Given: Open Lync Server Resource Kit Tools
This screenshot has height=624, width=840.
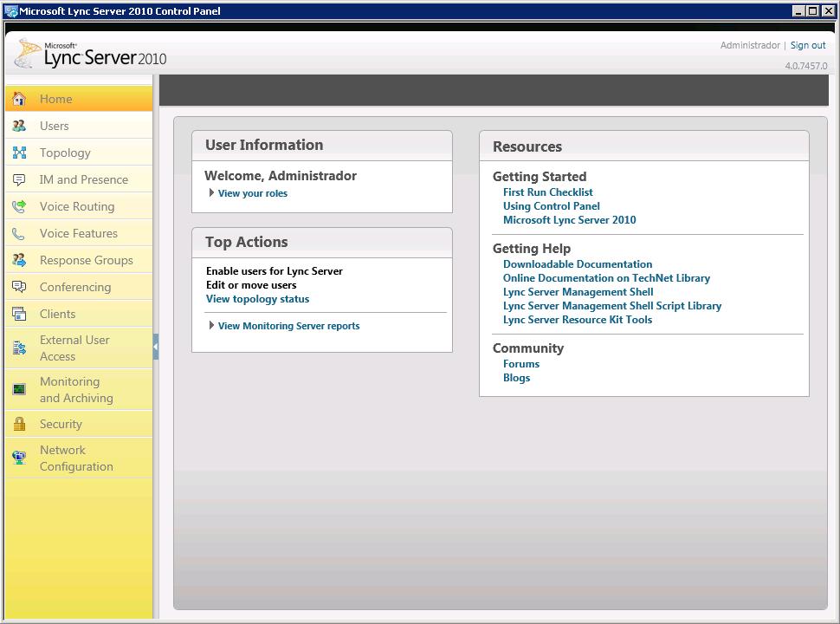Looking at the screenshot, I should coord(577,320).
